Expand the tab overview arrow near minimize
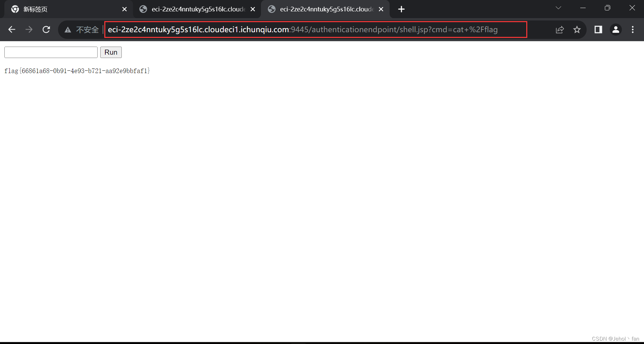This screenshot has width=644, height=344. [x=558, y=7]
